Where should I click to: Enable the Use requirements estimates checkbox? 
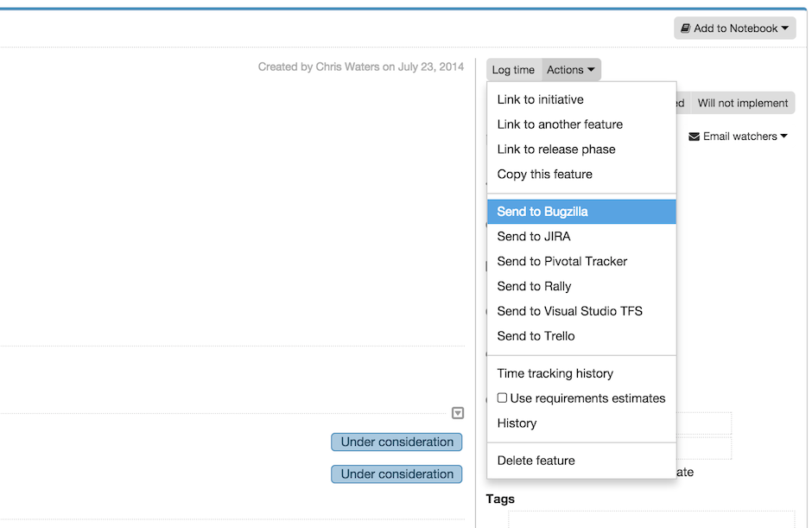coord(502,398)
